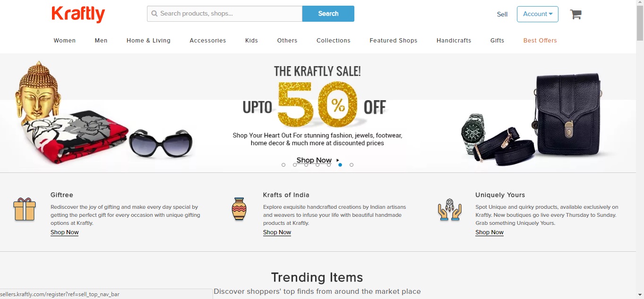The image size is (644, 299).
Task: Click the Uniquely Yours hands icon
Action: (x=449, y=210)
